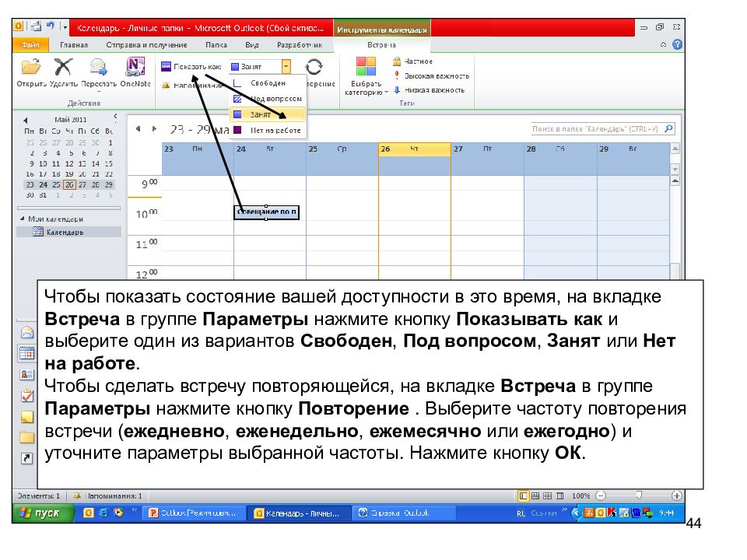
Task: Select May 26 in mini calendar
Action: pyautogui.click(x=69, y=184)
